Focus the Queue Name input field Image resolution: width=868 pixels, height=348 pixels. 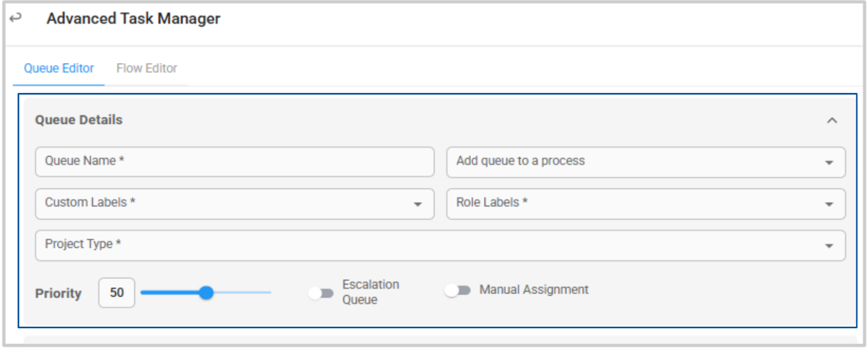click(234, 162)
